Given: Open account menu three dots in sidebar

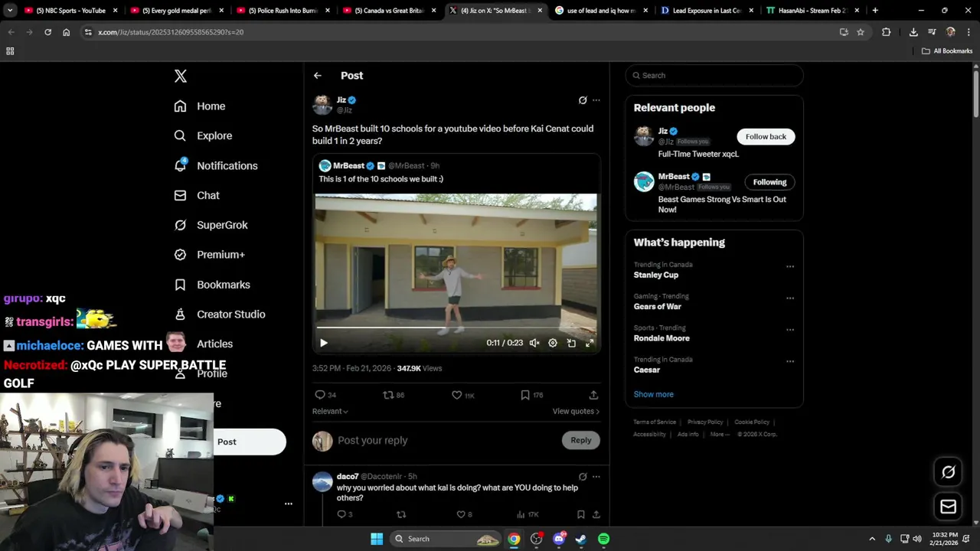Looking at the screenshot, I should click(x=289, y=504).
